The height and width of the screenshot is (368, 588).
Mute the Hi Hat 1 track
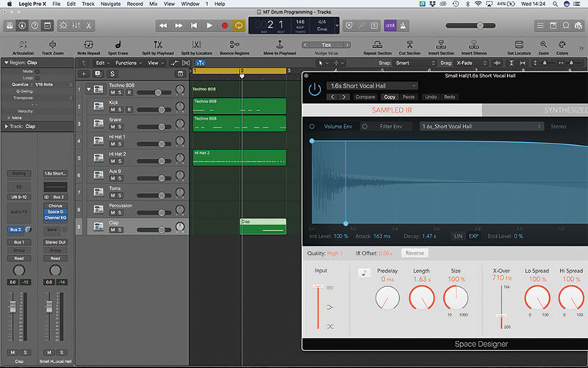pos(112,144)
